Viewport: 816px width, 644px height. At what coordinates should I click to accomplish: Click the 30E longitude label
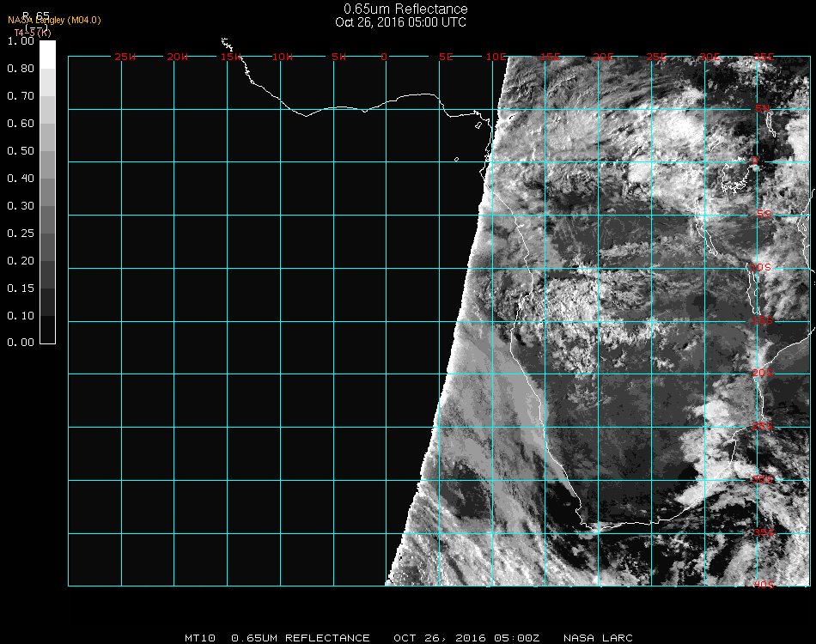pos(709,58)
